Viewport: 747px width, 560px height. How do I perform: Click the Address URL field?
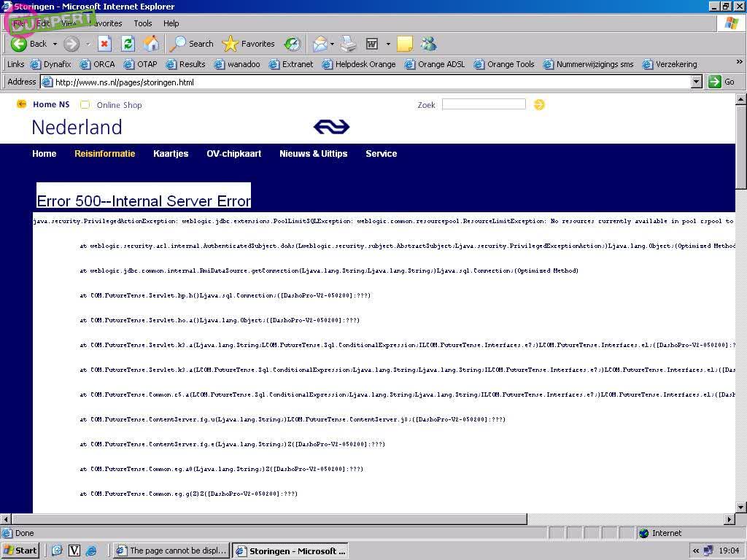[366, 82]
